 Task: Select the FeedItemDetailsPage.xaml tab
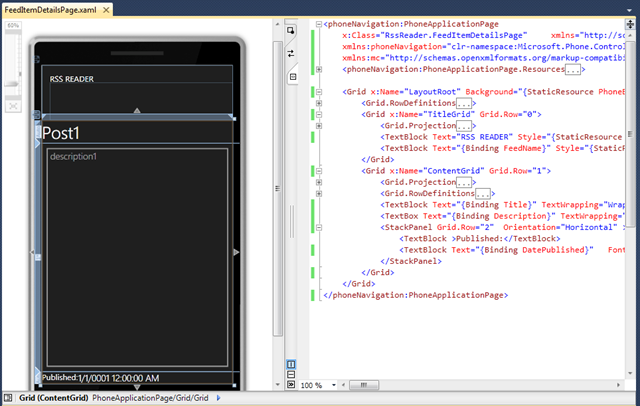click(51, 10)
